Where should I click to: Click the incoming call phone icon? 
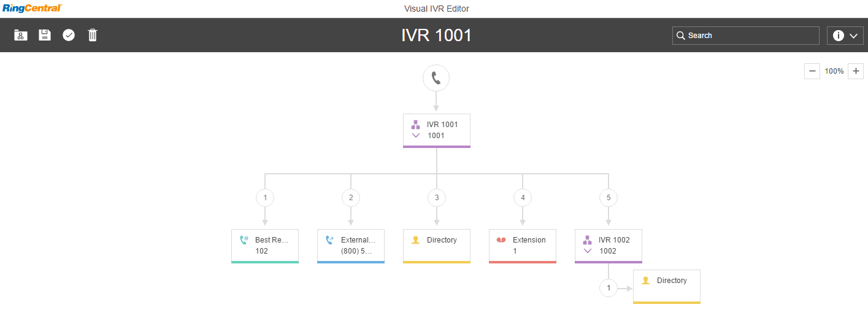click(436, 78)
